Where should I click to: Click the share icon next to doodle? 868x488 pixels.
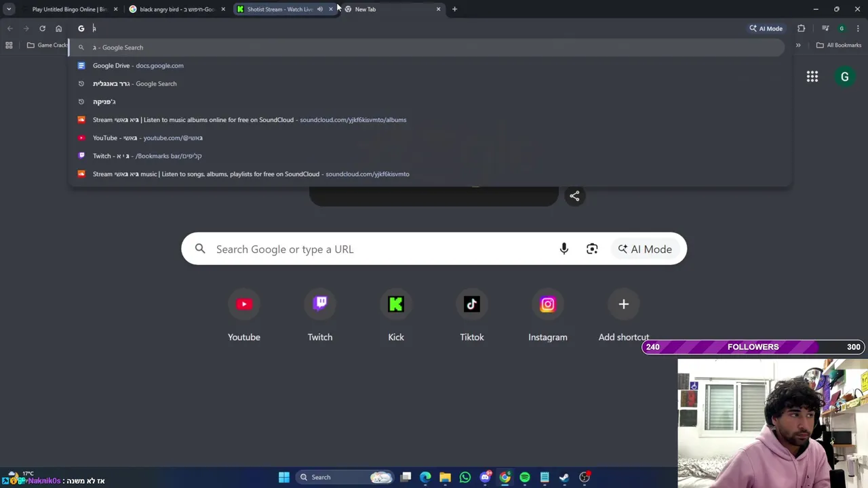point(574,196)
